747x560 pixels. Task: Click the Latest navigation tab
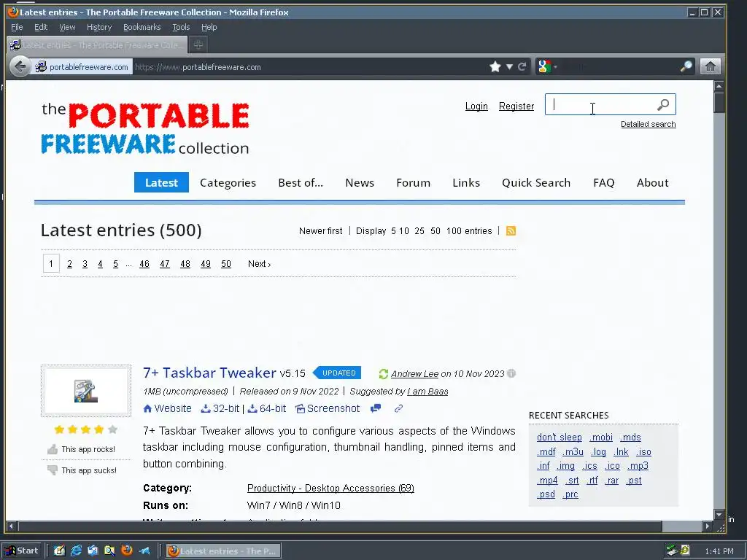pos(161,182)
